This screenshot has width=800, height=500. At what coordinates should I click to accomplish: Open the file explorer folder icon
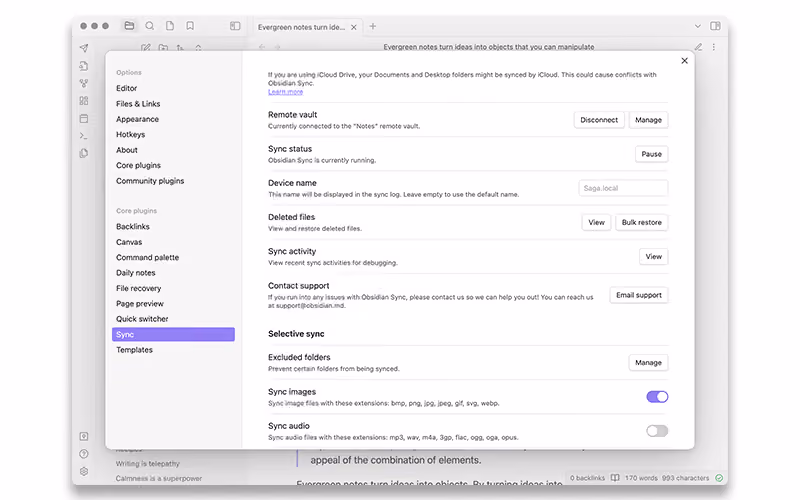tap(129, 26)
